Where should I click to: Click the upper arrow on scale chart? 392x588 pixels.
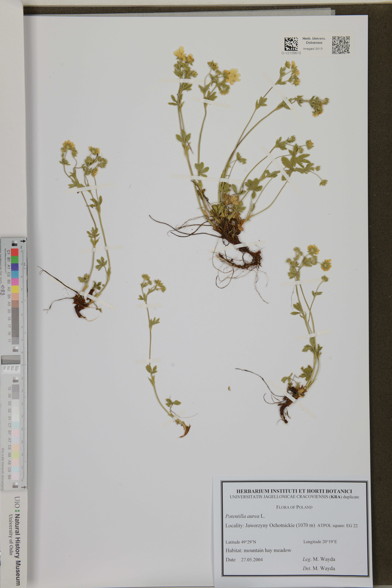click(23, 241)
